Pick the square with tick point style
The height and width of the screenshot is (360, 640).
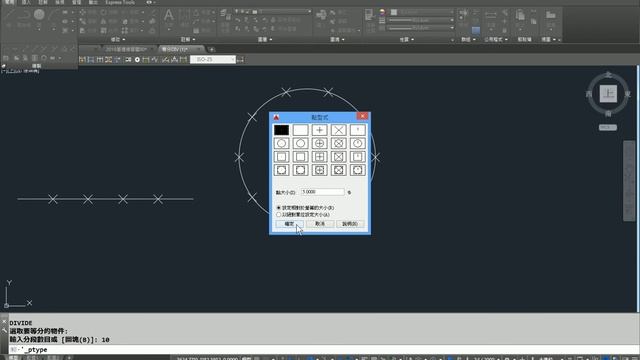click(x=358, y=157)
